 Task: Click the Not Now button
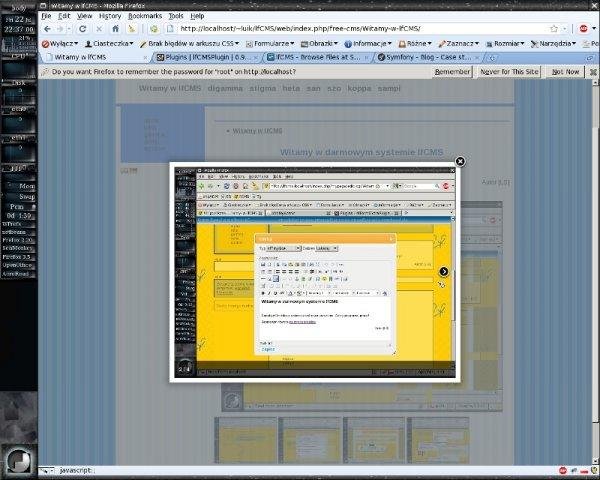565,72
